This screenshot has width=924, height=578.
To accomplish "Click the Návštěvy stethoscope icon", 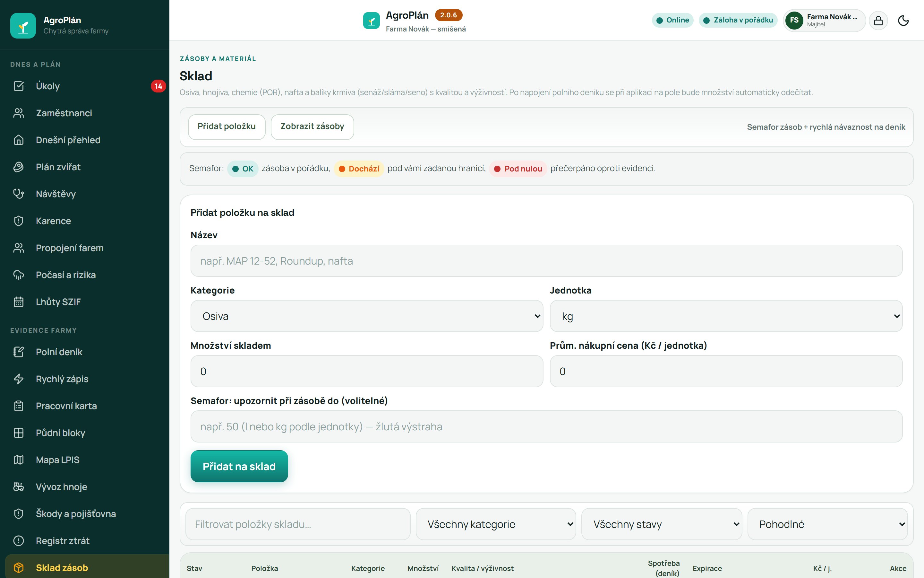I will click(18, 194).
